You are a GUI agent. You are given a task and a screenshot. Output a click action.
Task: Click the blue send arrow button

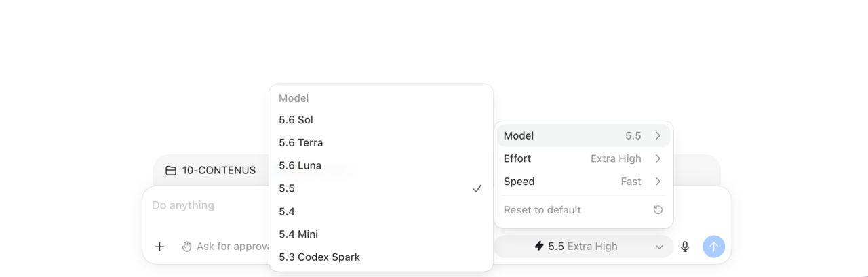[x=713, y=247]
